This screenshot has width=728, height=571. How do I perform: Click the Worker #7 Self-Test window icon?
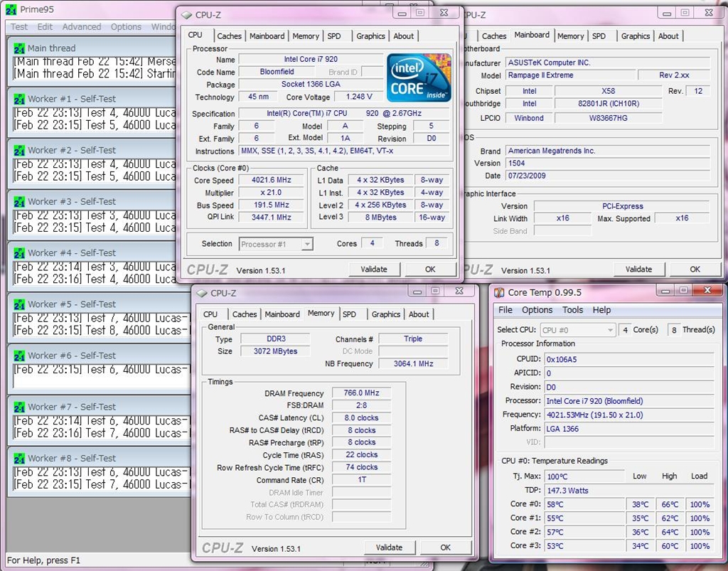19,407
